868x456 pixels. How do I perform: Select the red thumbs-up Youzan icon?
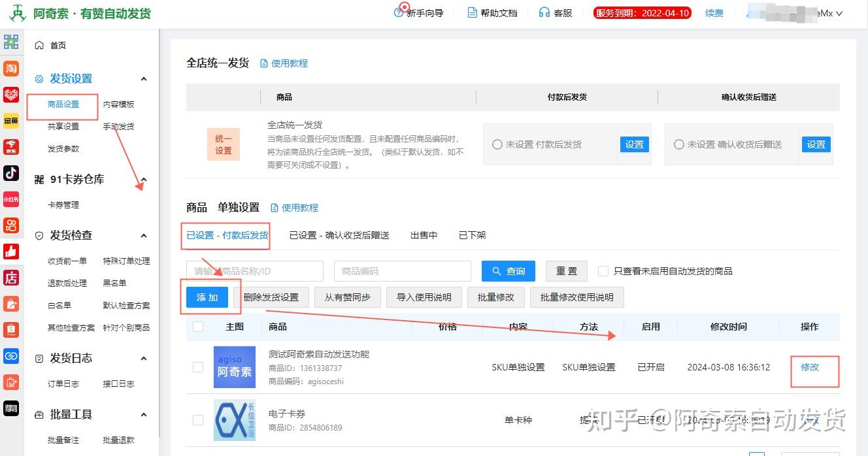[x=11, y=252]
